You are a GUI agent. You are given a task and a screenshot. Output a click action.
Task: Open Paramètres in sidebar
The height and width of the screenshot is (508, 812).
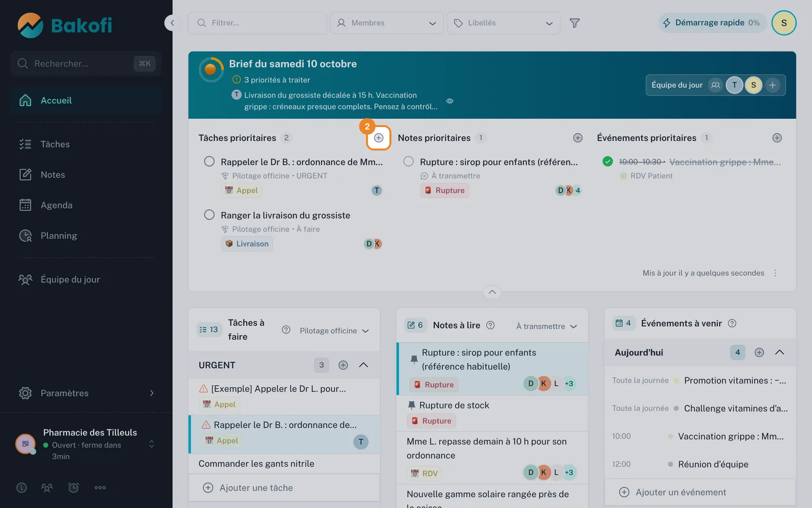coord(86,393)
